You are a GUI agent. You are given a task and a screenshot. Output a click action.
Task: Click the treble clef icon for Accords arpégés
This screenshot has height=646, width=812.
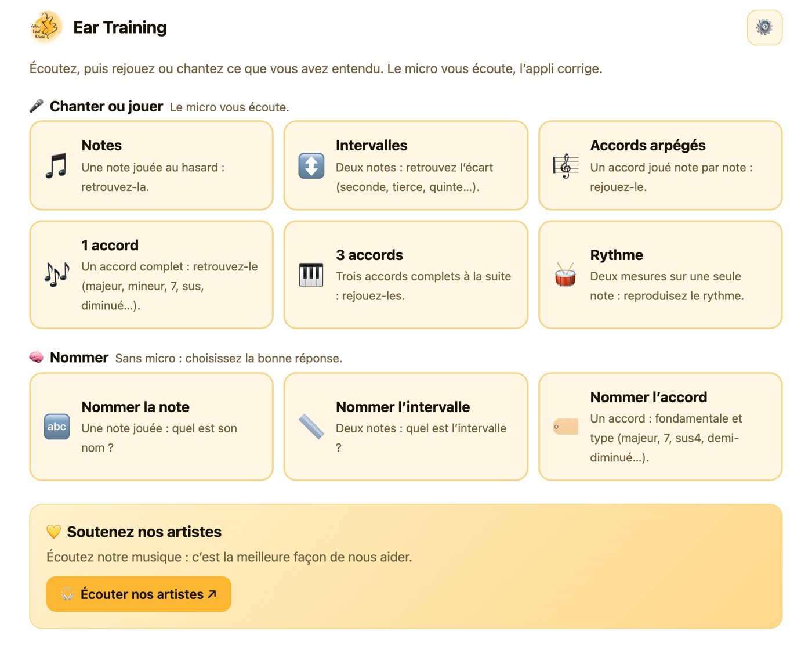pyautogui.click(x=565, y=166)
